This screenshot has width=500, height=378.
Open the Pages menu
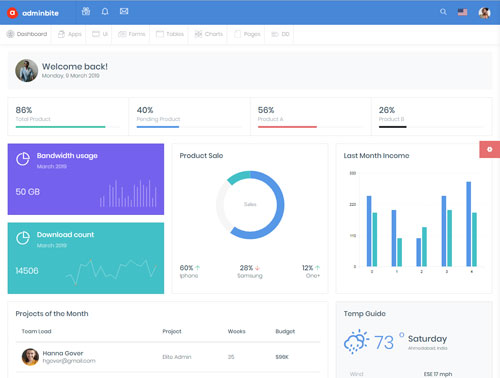(x=247, y=34)
